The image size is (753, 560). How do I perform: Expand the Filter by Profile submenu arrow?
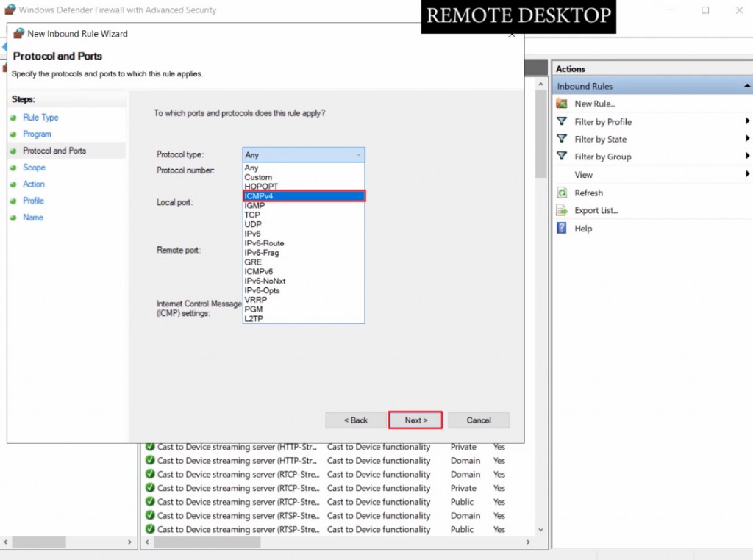tap(747, 121)
